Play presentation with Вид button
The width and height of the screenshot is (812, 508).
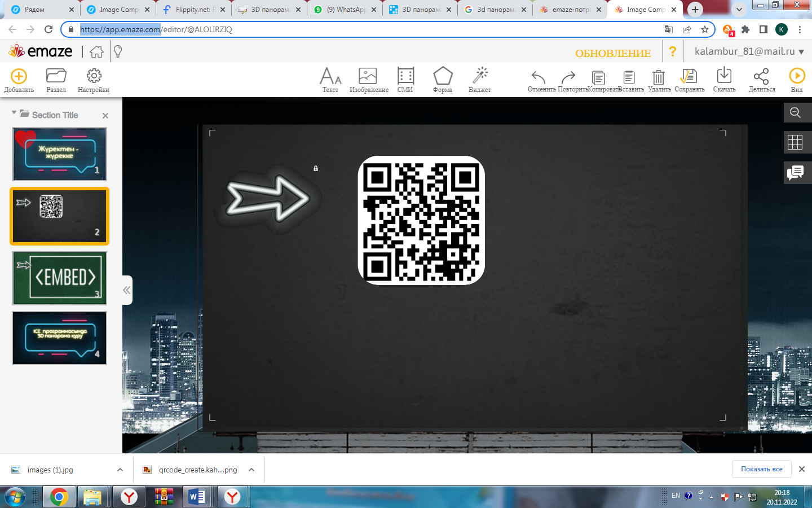pyautogui.click(x=797, y=76)
